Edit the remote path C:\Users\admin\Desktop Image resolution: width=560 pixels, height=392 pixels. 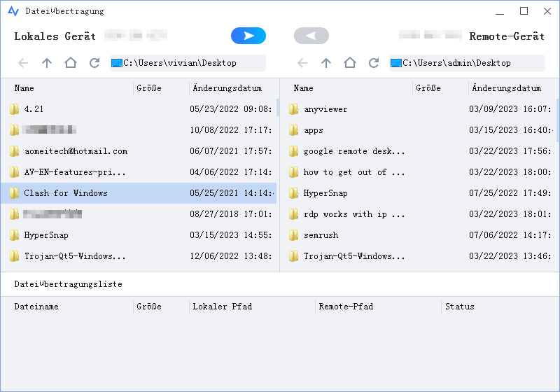tap(466, 63)
